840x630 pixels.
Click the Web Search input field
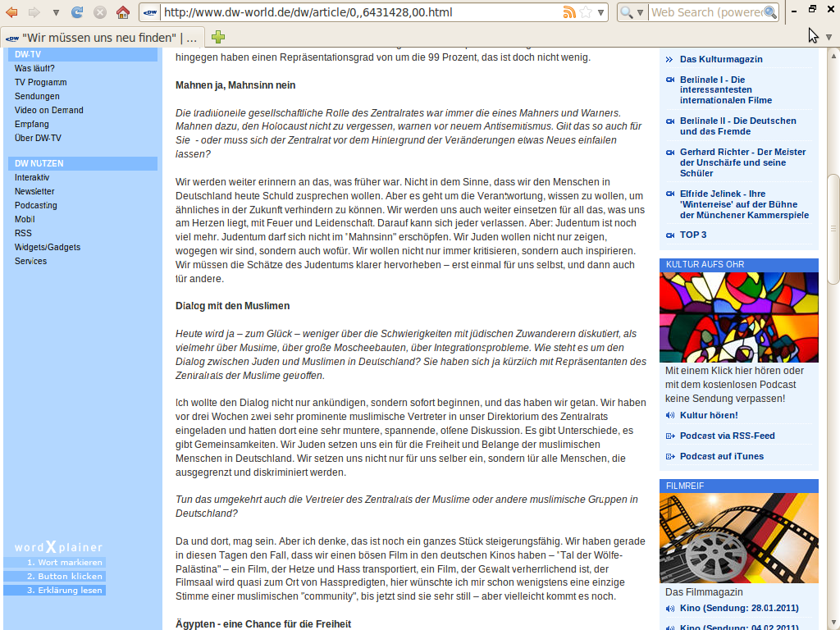coord(706,12)
